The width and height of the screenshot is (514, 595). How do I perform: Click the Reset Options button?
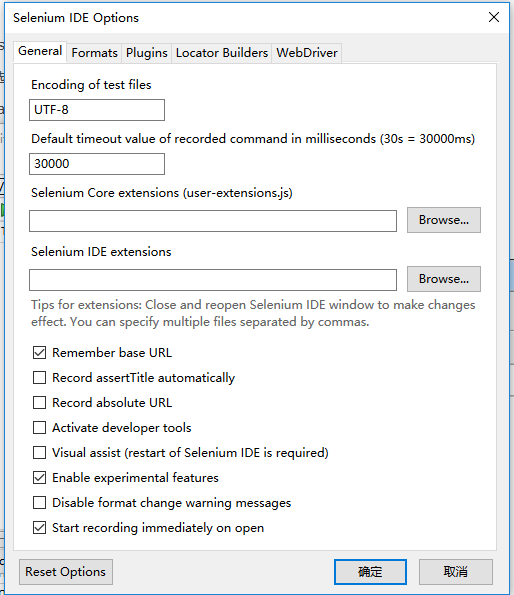tap(66, 572)
